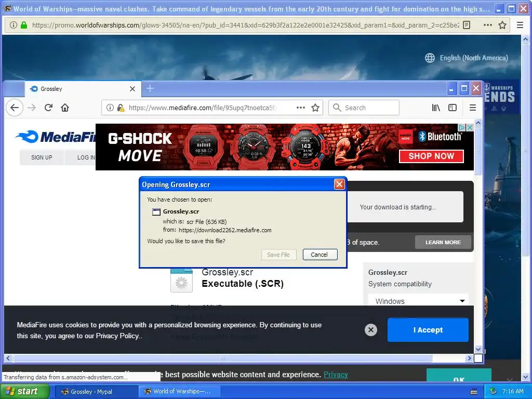Close the G-Shock ad with X

pos(470,128)
